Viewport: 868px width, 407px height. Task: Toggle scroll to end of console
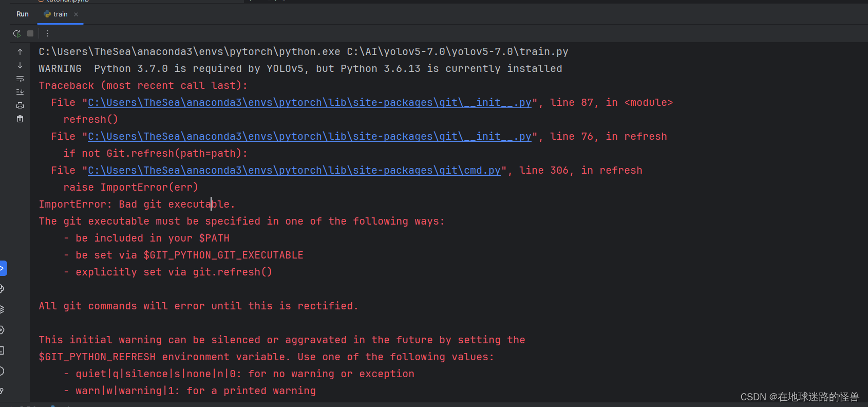tap(20, 92)
